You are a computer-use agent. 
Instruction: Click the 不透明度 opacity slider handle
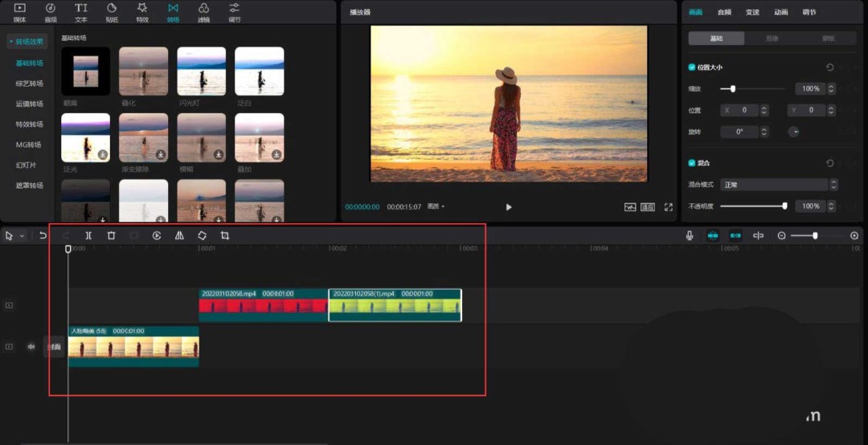tap(784, 206)
